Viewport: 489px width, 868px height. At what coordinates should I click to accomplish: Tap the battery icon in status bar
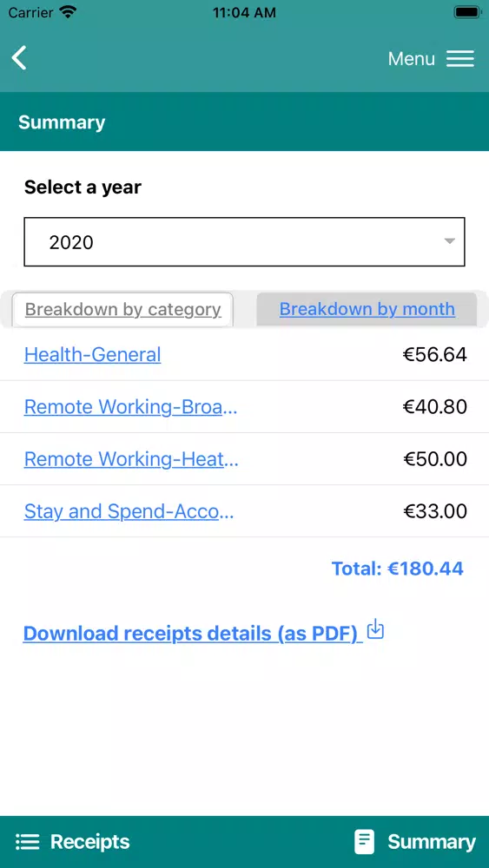468,12
